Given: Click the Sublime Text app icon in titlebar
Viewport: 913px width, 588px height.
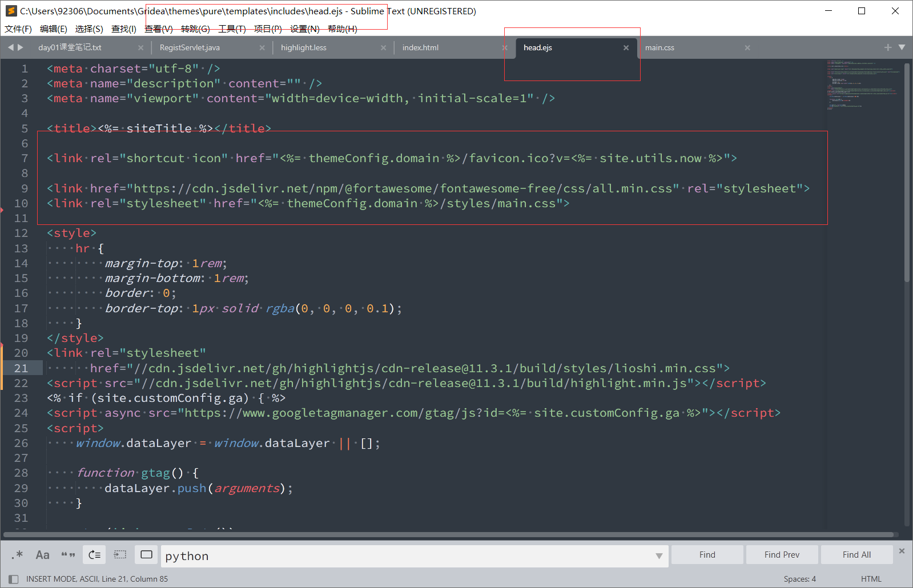Looking at the screenshot, I should 11,11.
